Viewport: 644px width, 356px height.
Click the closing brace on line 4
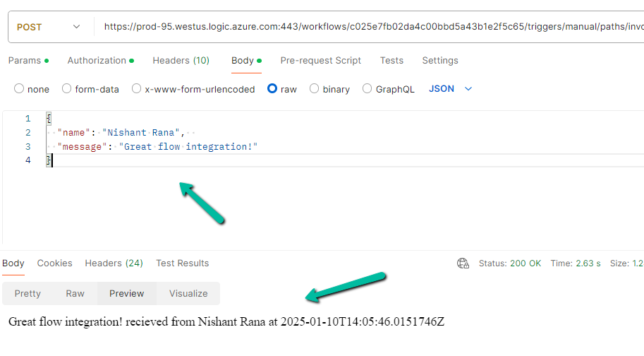click(49, 160)
